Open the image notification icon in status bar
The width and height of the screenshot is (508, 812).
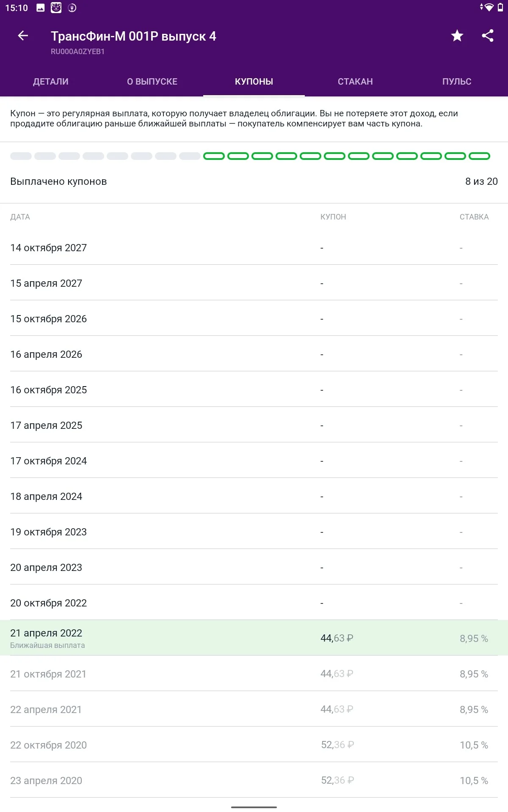pos(41,8)
